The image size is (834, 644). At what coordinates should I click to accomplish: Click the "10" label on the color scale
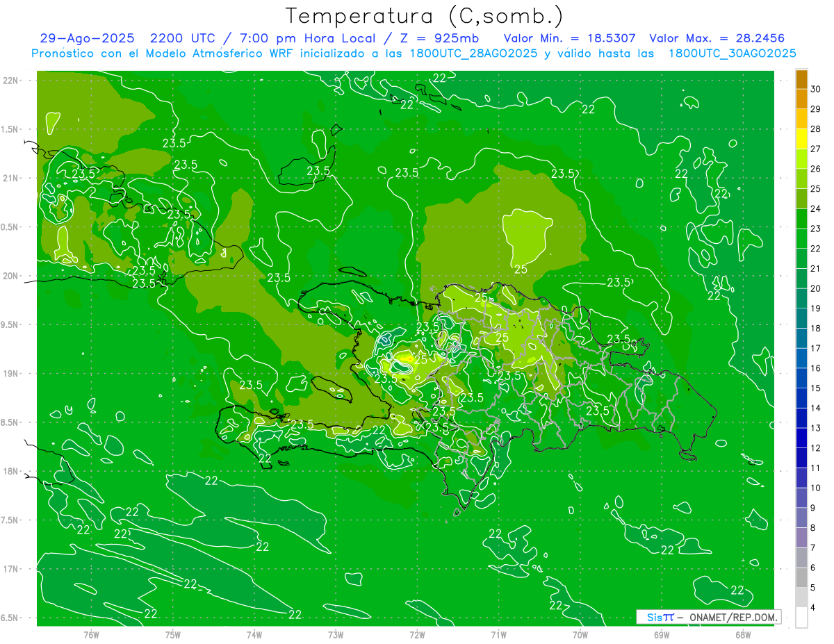pos(816,488)
